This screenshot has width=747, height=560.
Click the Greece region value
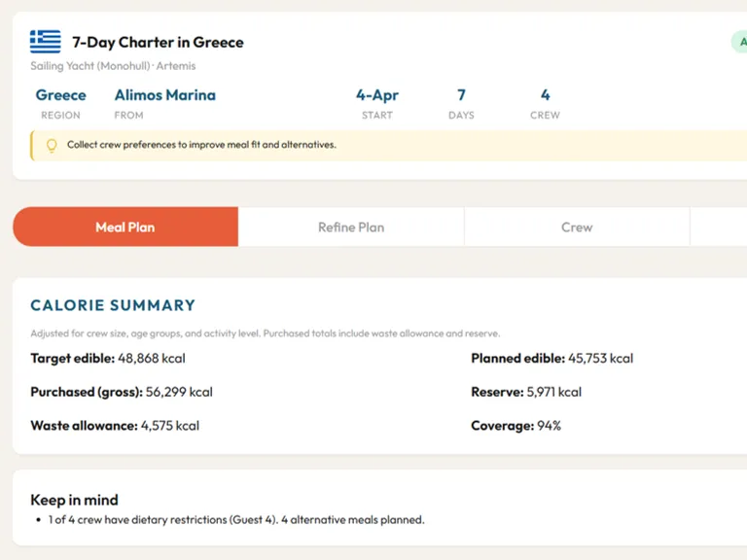click(60, 95)
